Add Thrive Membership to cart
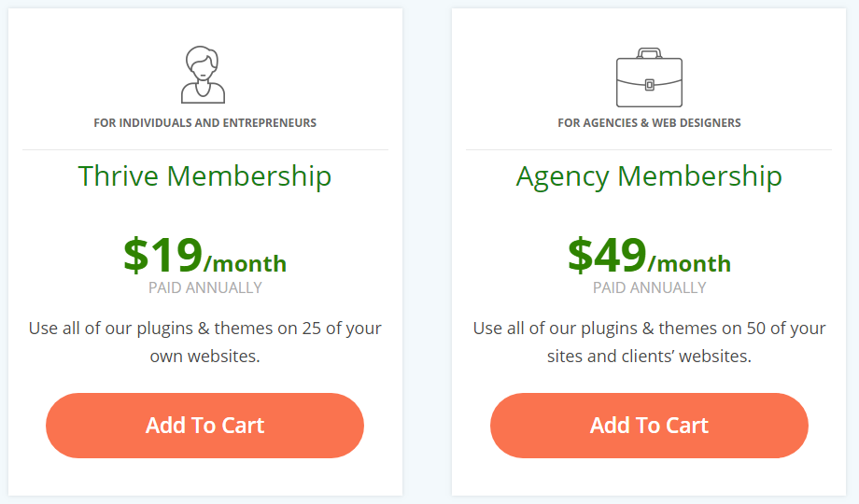Image resolution: width=859 pixels, height=504 pixels. [204, 425]
